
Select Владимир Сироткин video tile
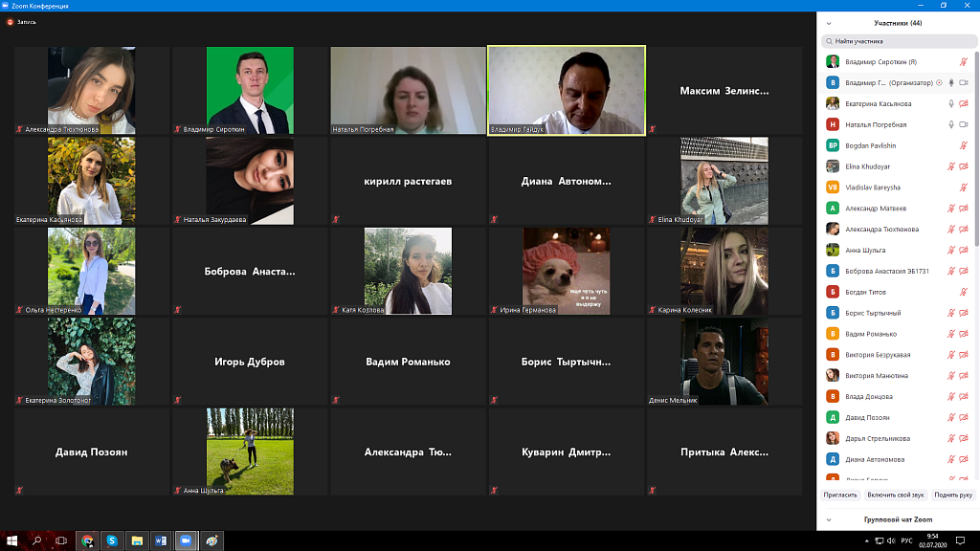(x=250, y=90)
